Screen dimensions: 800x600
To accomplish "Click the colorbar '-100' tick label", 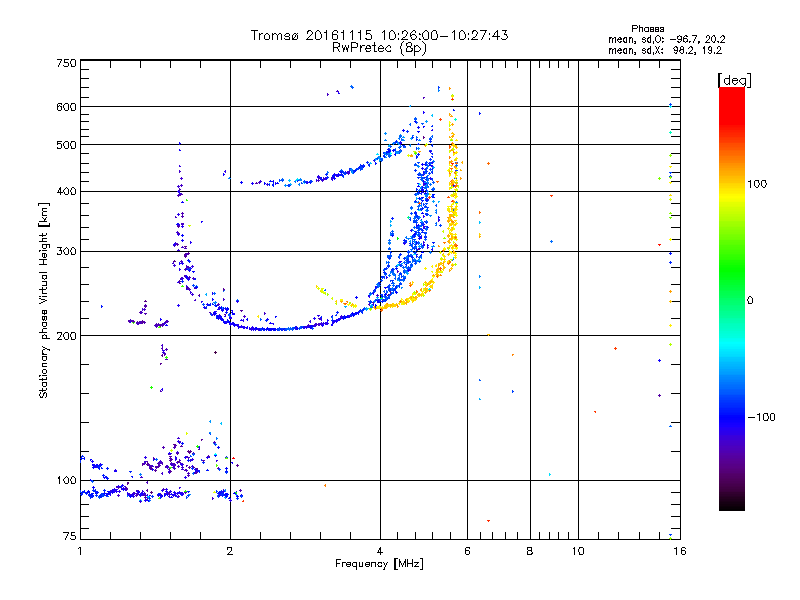I will click(x=761, y=417).
